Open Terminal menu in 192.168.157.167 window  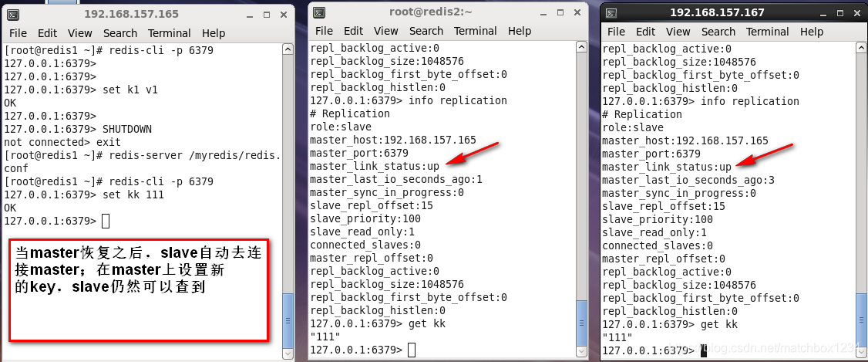click(768, 32)
